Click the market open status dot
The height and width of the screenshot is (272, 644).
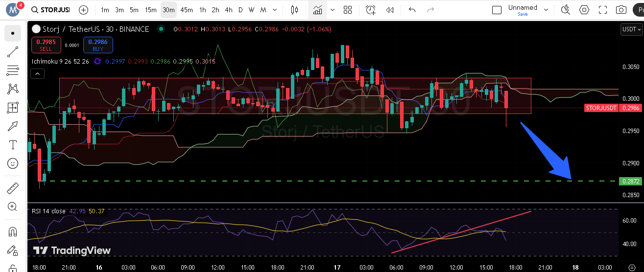click(x=161, y=29)
